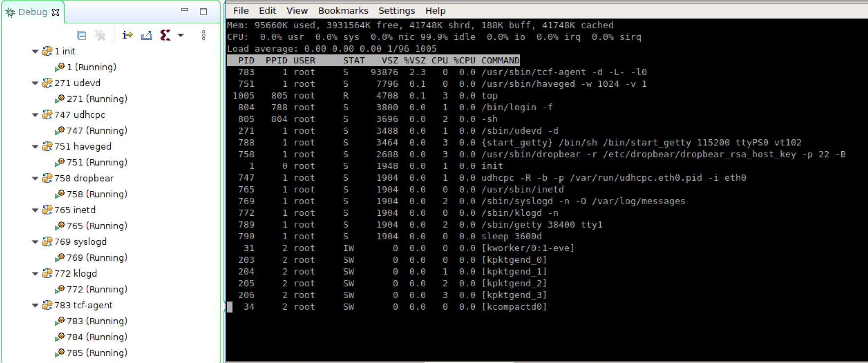Click the thread icon of 751 (Running)
The height and width of the screenshot is (363, 868).
(60, 162)
